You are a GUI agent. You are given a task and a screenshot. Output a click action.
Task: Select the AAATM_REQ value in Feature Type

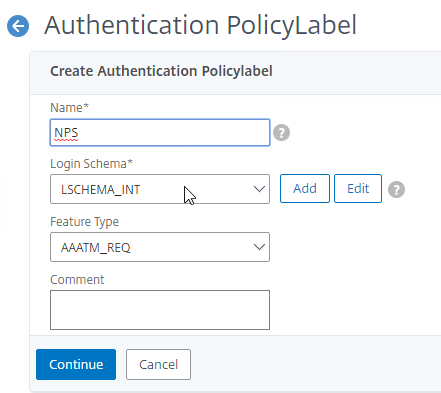[x=96, y=248]
